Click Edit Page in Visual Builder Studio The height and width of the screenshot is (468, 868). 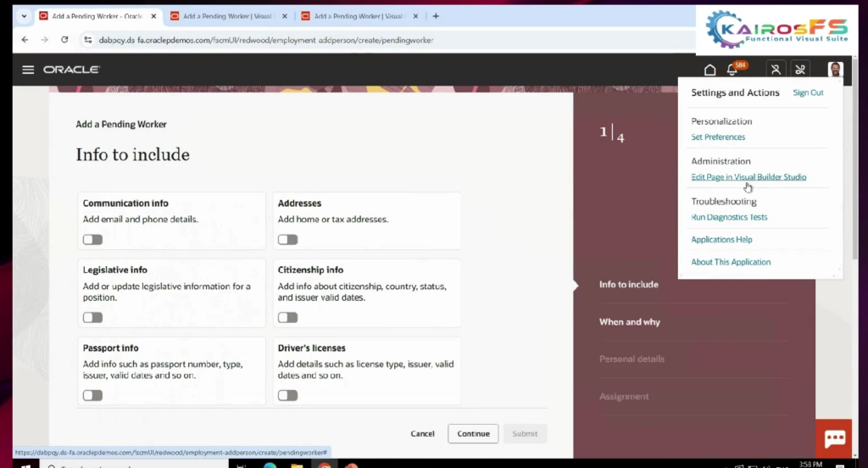pos(748,177)
